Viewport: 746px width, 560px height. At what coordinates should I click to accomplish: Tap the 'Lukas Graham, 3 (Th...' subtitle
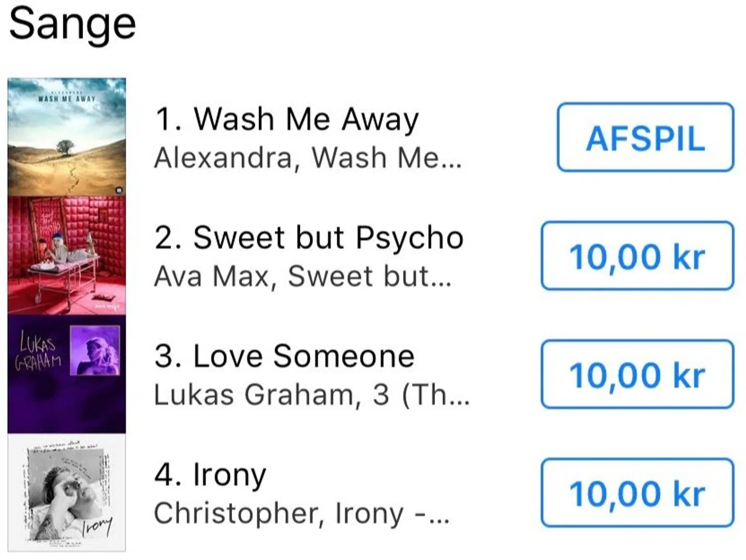tap(312, 395)
